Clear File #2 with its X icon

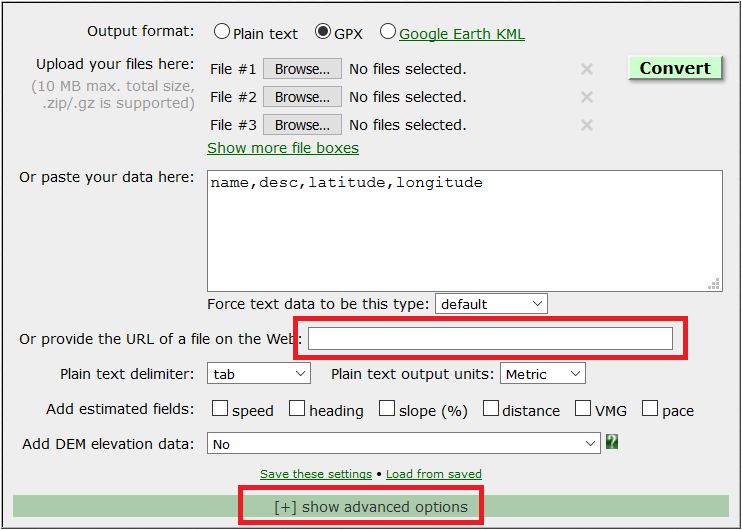coord(587,97)
